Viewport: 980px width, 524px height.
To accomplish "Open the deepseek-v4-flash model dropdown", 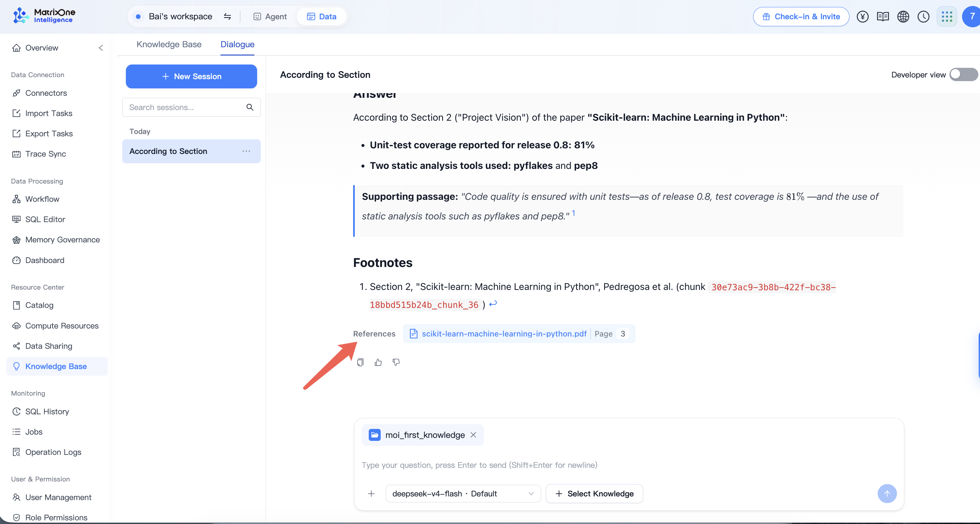I will (x=463, y=493).
